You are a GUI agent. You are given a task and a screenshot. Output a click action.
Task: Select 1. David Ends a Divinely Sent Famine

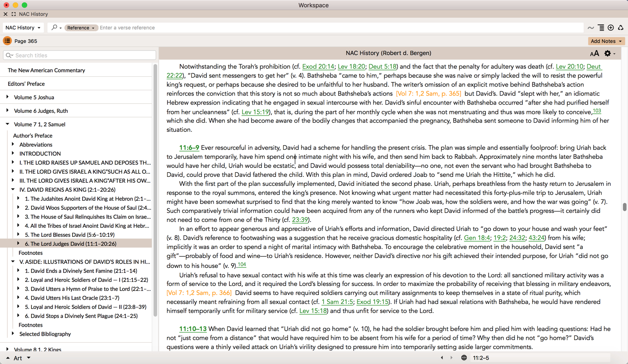(x=81, y=271)
